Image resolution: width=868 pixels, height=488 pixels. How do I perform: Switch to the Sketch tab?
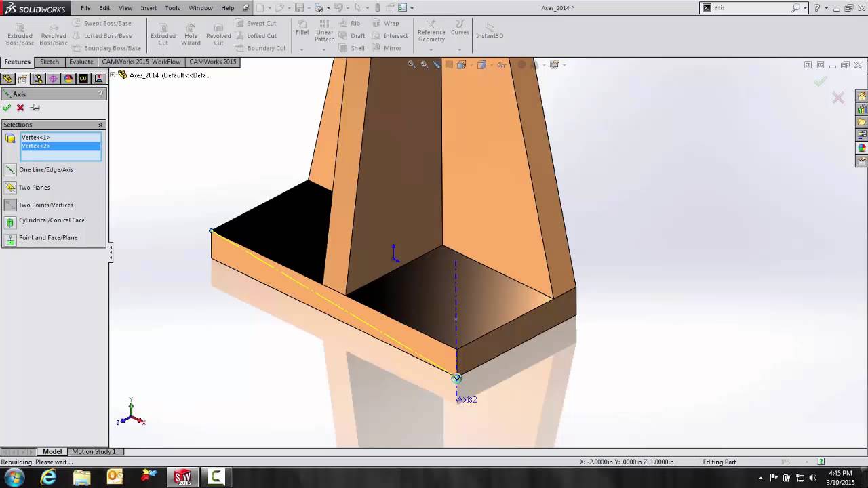click(x=50, y=62)
